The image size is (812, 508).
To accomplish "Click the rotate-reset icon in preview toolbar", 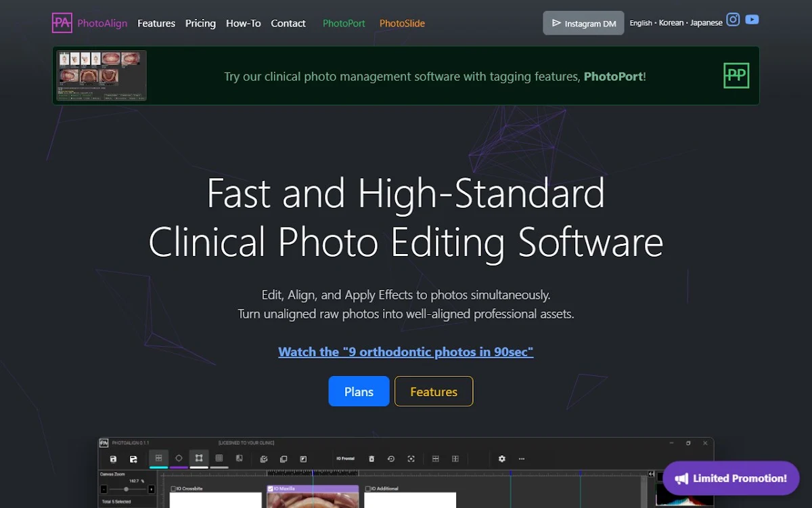I will pos(391,459).
